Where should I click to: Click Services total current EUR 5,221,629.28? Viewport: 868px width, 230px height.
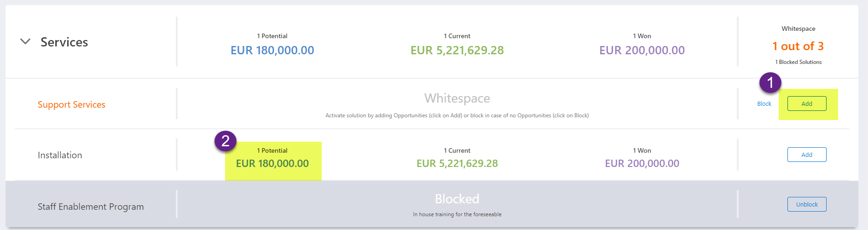pyautogui.click(x=457, y=50)
